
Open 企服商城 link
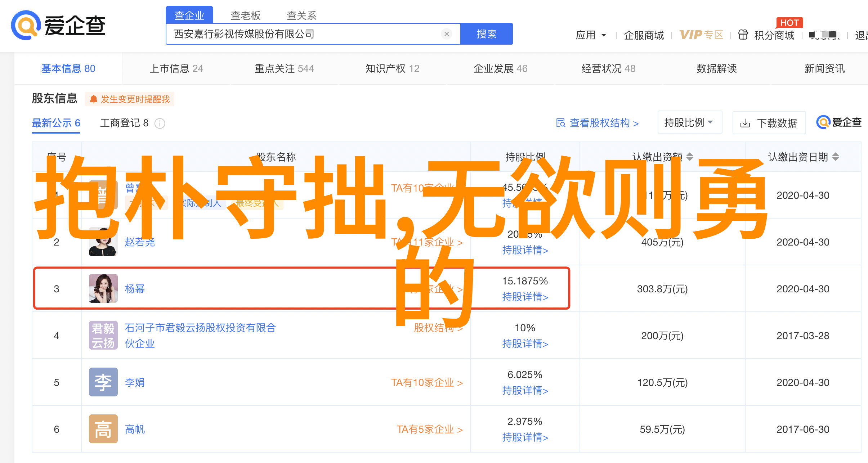[644, 35]
